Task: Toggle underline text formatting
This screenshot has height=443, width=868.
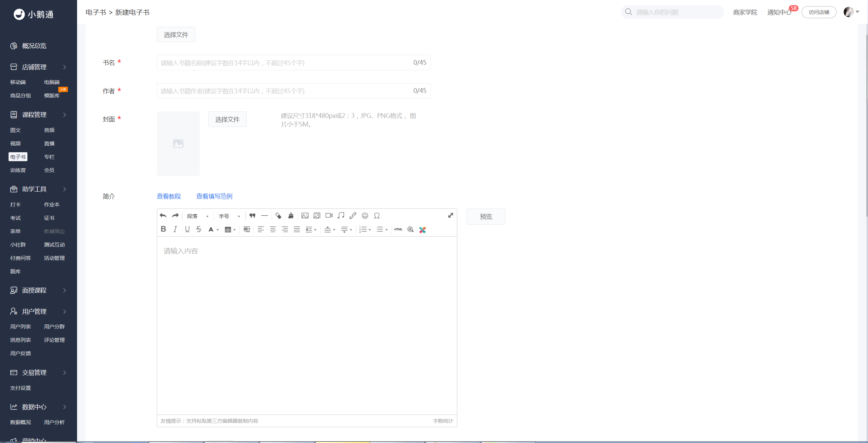Action: [x=187, y=229]
